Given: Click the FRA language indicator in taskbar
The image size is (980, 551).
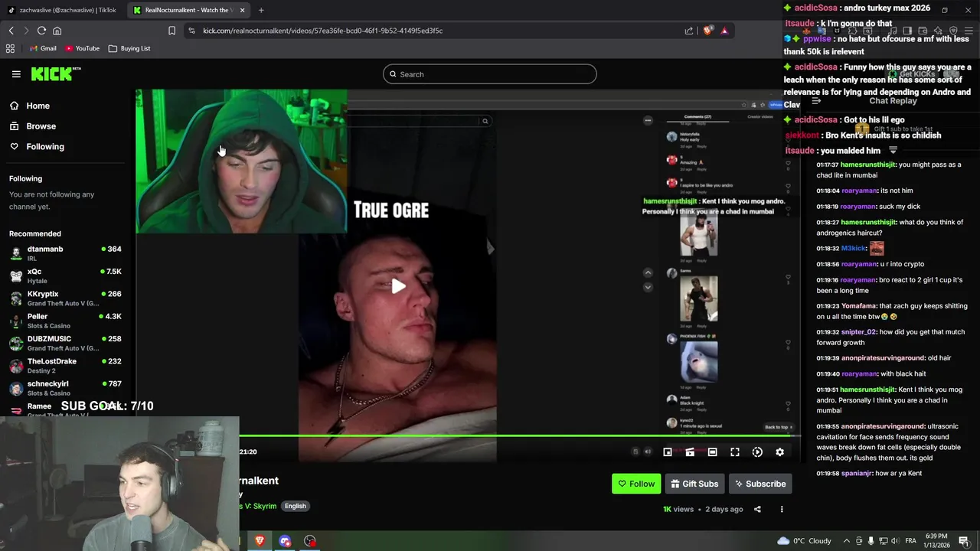Looking at the screenshot, I should (x=911, y=540).
